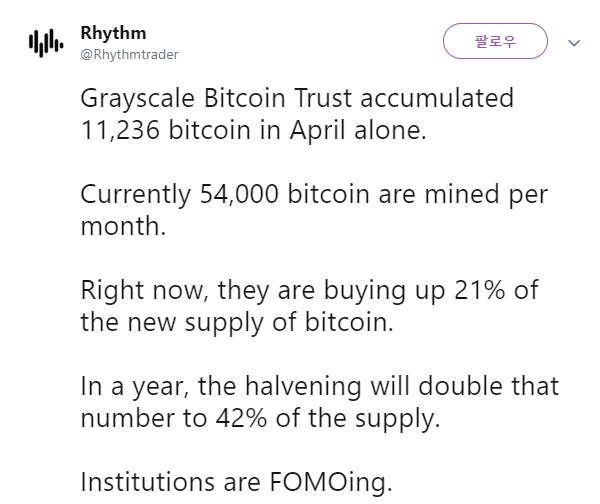Click the Rhythm soundwave avatar icon
The height and width of the screenshot is (504, 600).
[x=46, y=43]
